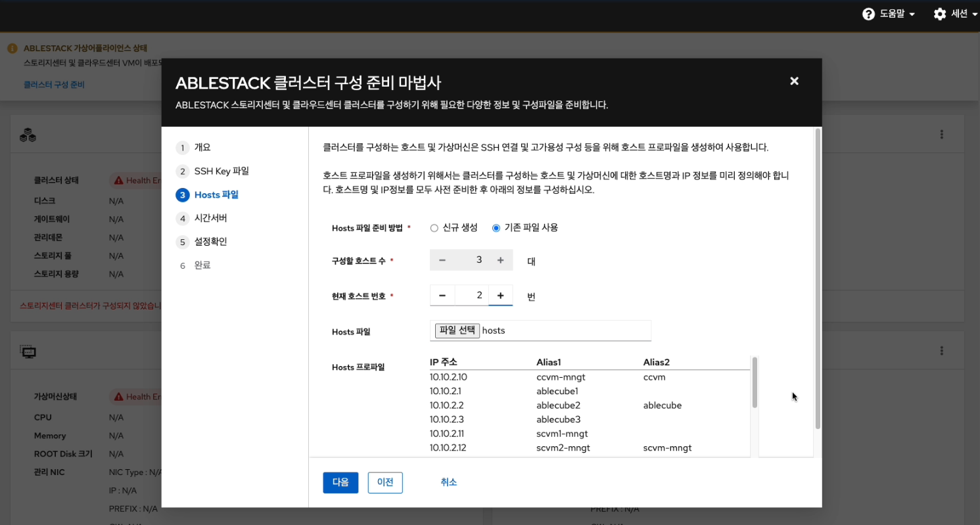Click the Hosts profile table scrollbar
Viewport: 980px width, 525px height.
(755, 382)
